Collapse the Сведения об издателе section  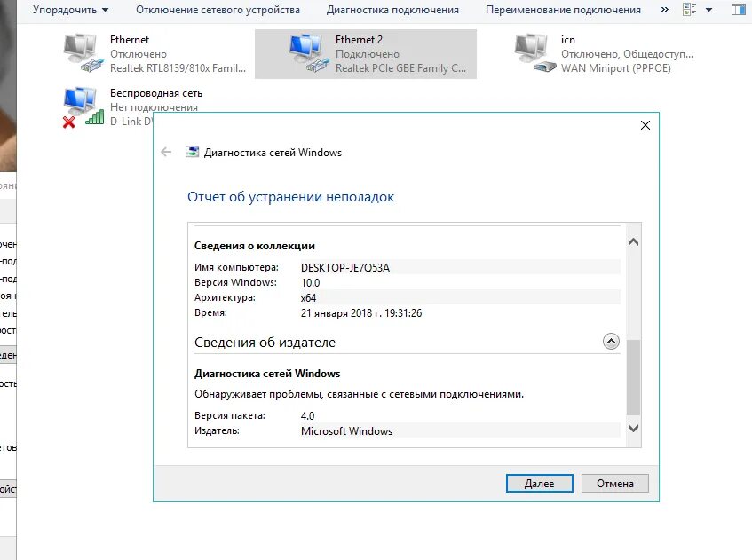pos(611,342)
